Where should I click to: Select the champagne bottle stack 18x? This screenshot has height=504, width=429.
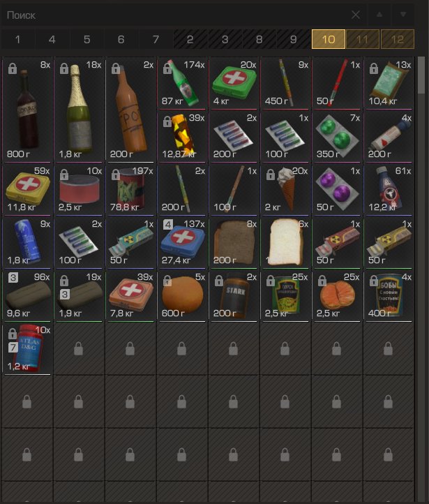pyautogui.click(x=80, y=110)
